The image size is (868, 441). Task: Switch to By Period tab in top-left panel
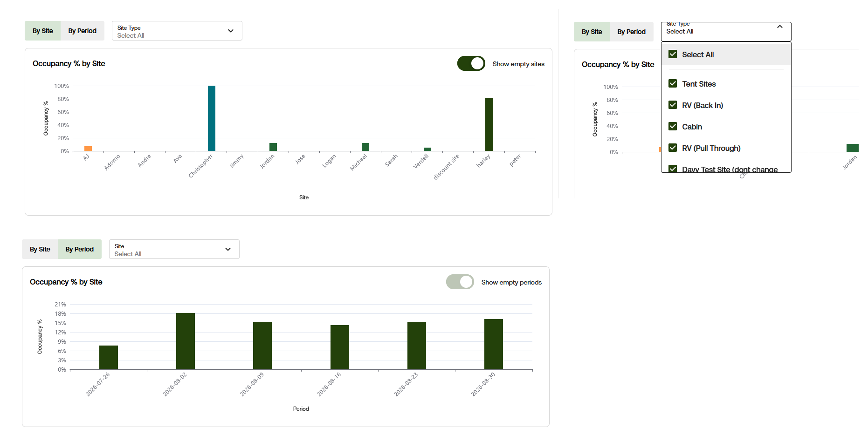(x=82, y=31)
